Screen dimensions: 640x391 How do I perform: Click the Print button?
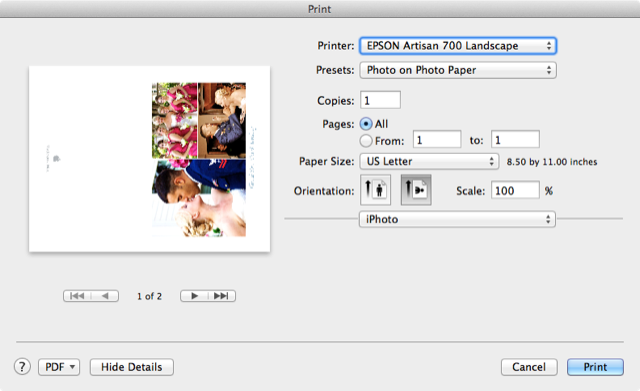(595, 367)
